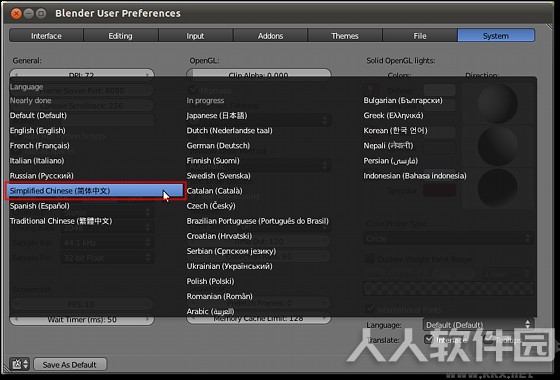Choose Arabic language option
Image resolution: width=560 pixels, height=380 pixels.
[x=210, y=311]
